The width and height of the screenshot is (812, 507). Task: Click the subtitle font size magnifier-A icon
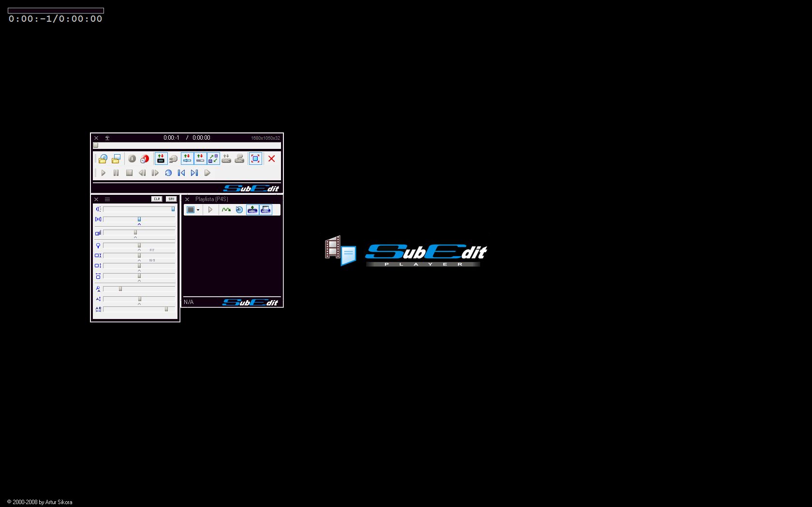coord(98,289)
